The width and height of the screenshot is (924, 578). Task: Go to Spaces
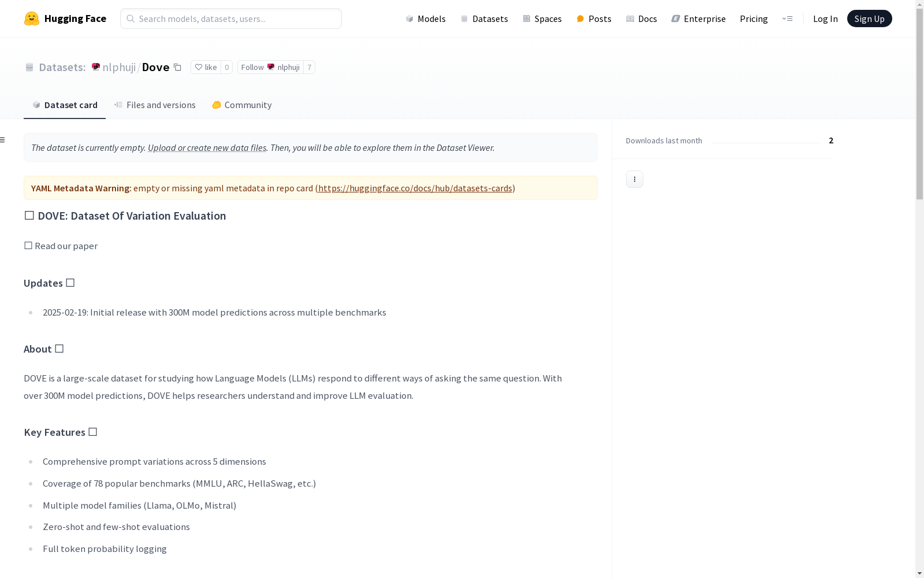(542, 18)
